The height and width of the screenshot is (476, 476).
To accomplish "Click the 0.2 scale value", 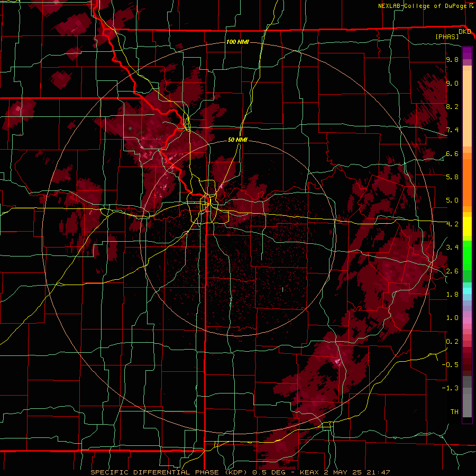I will (x=452, y=341).
